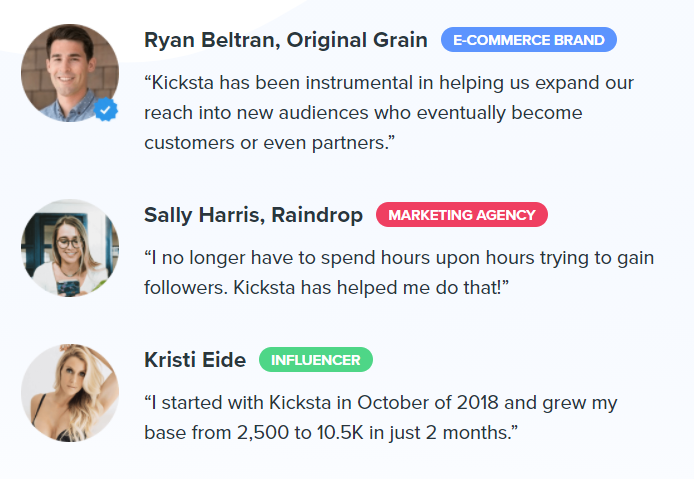Select the MARKETING AGENCY red tag
Screen dimensions: 694x479
(462, 215)
